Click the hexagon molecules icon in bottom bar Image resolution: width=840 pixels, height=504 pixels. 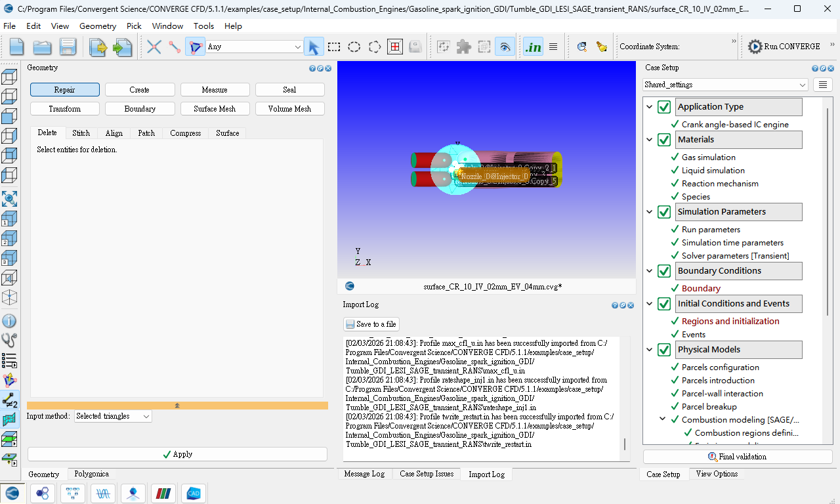43,493
